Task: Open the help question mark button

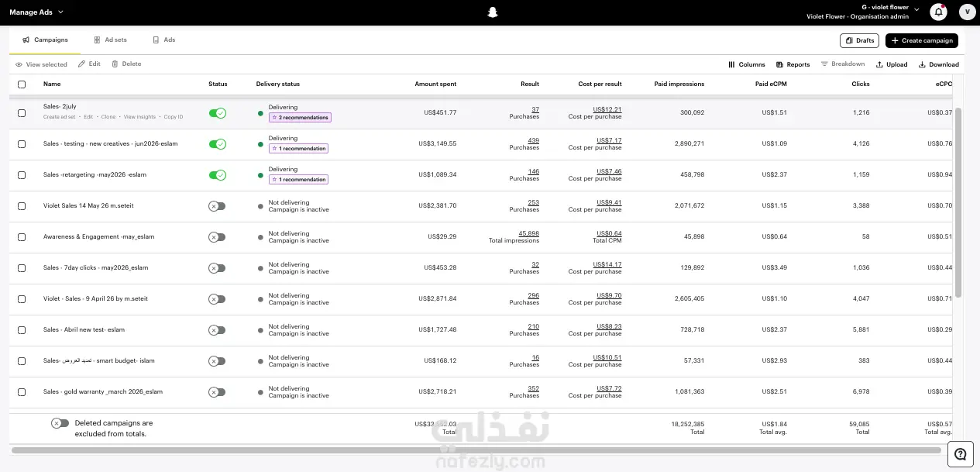Action: click(961, 454)
